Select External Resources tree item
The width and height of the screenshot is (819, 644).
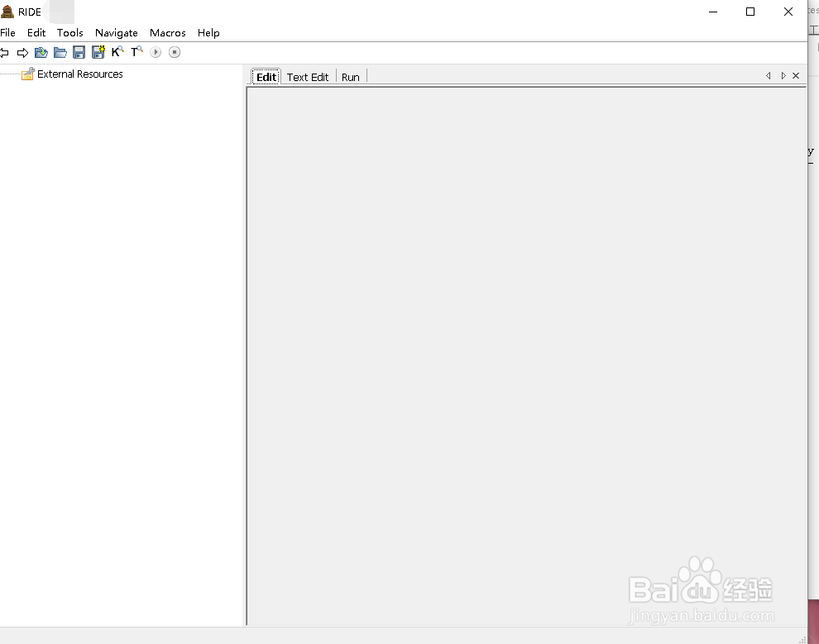click(x=80, y=74)
